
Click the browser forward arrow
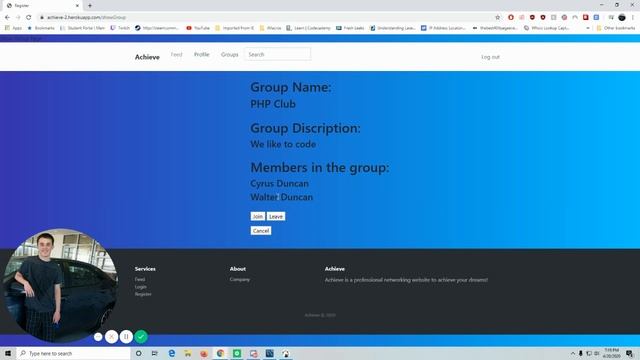point(18,18)
